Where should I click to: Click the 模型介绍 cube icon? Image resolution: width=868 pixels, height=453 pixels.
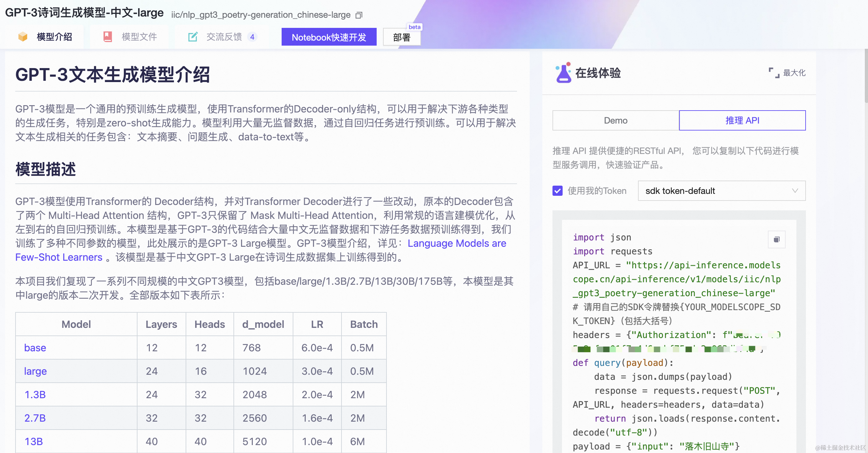click(22, 37)
